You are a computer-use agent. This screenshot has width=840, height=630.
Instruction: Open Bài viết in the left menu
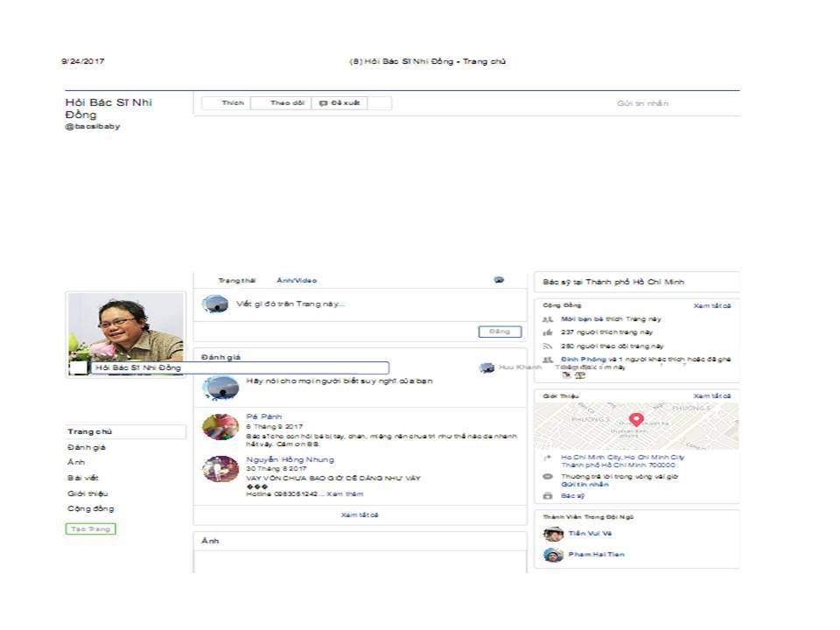[82, 478]
